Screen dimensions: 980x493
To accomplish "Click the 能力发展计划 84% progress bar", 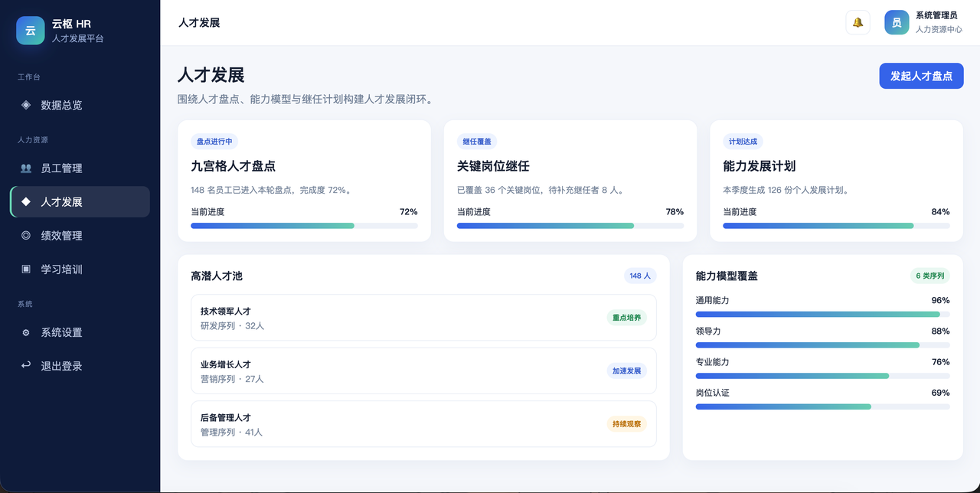I will [x=836, y=226].
